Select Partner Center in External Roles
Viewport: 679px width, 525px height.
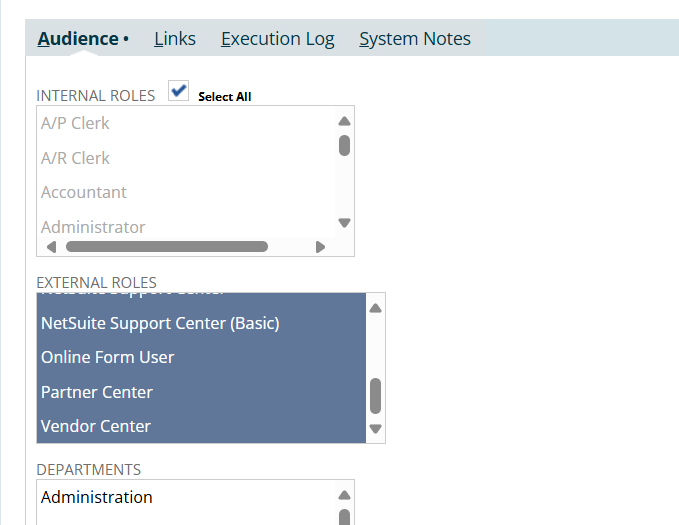coord(97,392)
